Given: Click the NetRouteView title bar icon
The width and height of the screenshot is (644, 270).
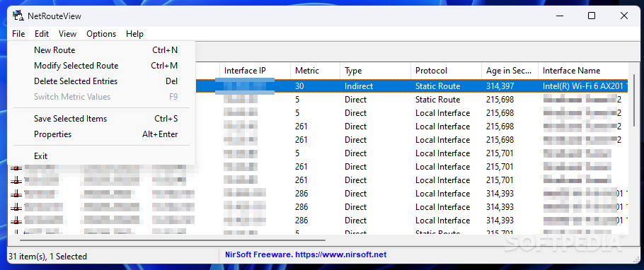Looking at the screenshot, I should tap(18, 16).
